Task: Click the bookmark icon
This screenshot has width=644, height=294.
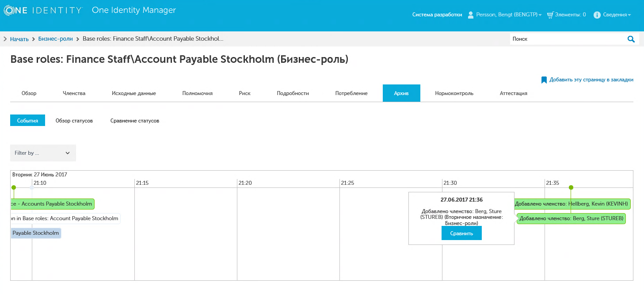Action: 544,80
